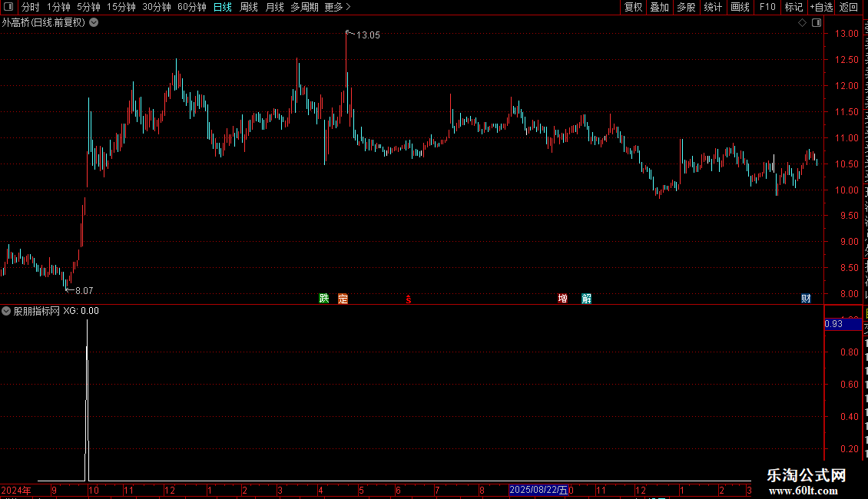
Task: Expand the 更多 periods menu
Action: 337,7
